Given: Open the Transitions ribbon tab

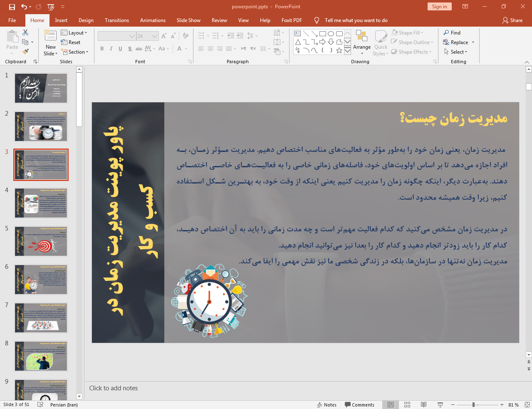Looking at the screenshot, I should tap(116, 20).
